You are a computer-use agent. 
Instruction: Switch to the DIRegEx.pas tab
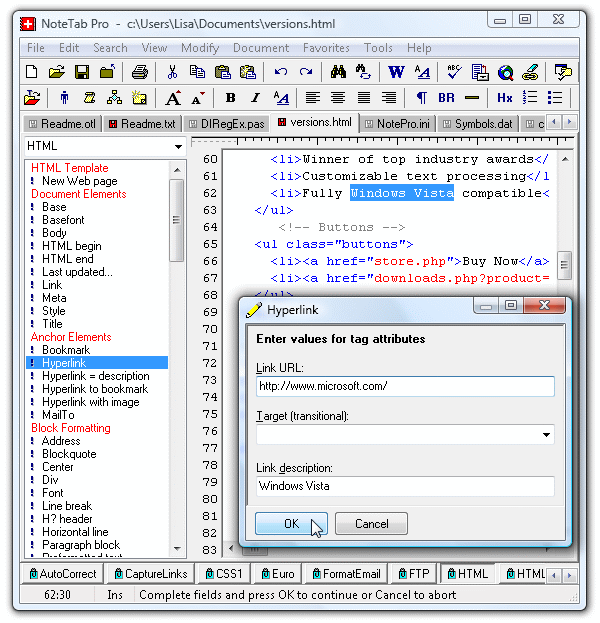226,124
